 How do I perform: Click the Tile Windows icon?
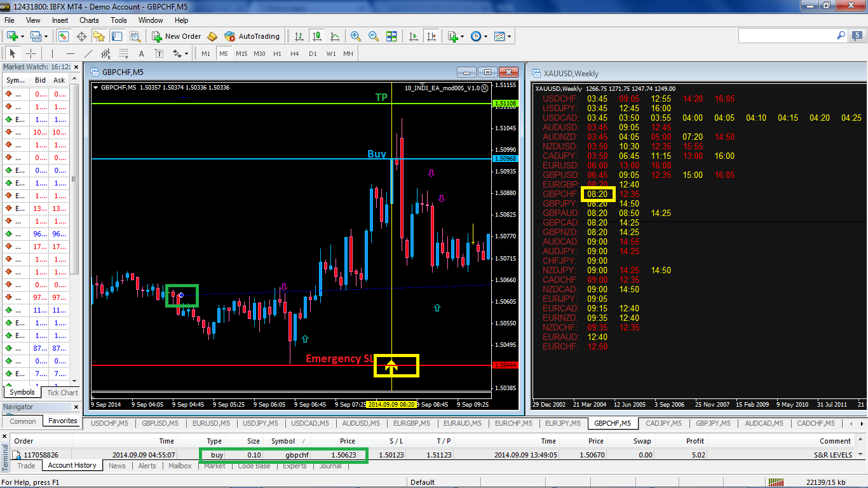coord(391,36)
